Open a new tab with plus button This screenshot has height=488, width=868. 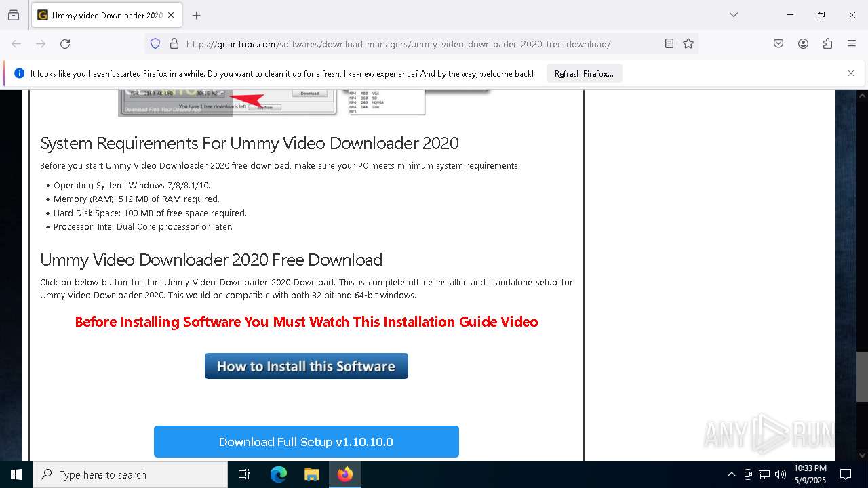(196, 15)
